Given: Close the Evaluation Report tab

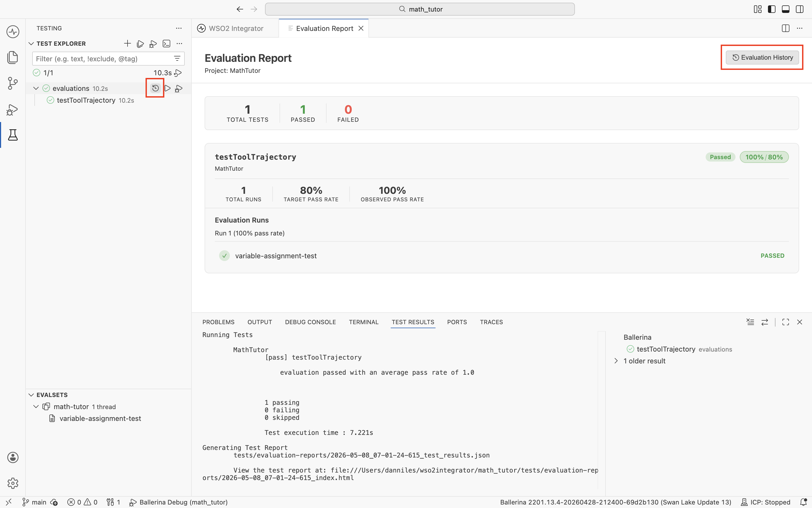Looking at the screenshot, I should pos(361,28).
